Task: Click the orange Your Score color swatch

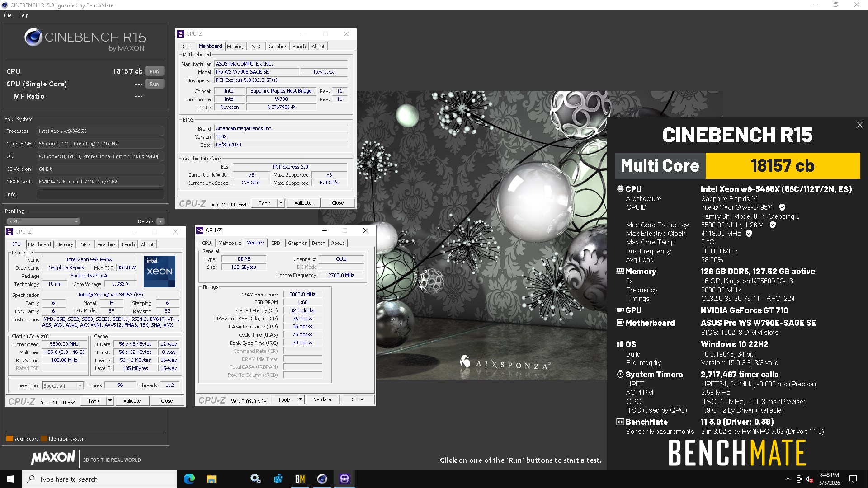Action: click(9, 439)
